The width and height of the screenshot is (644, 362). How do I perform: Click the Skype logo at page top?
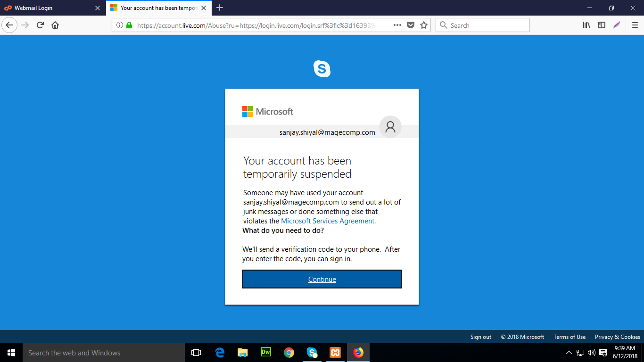coord(322,69)
